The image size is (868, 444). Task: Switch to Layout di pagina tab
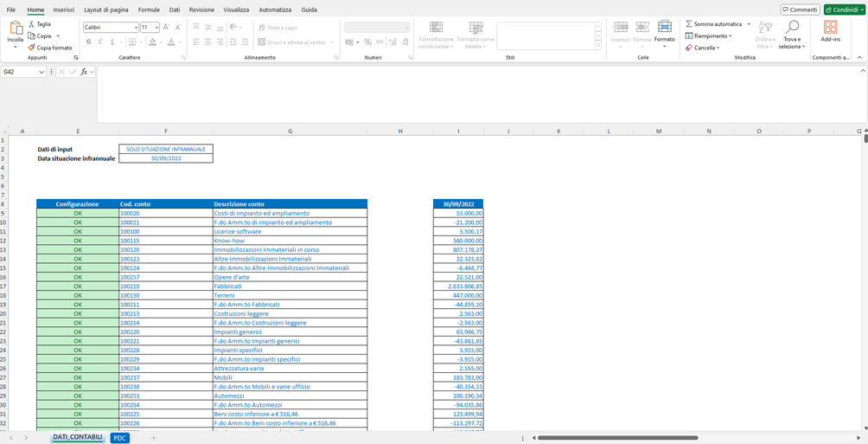[106, 10]
